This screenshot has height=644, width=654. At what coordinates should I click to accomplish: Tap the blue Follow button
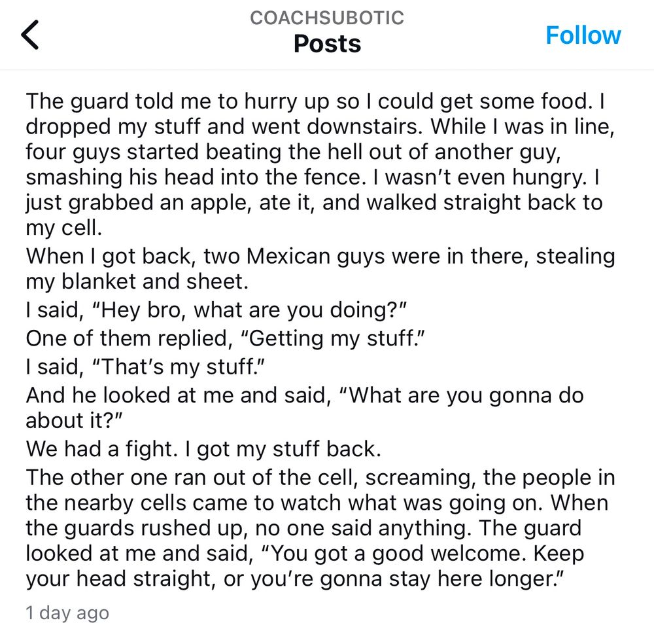(x=583, y=35)
